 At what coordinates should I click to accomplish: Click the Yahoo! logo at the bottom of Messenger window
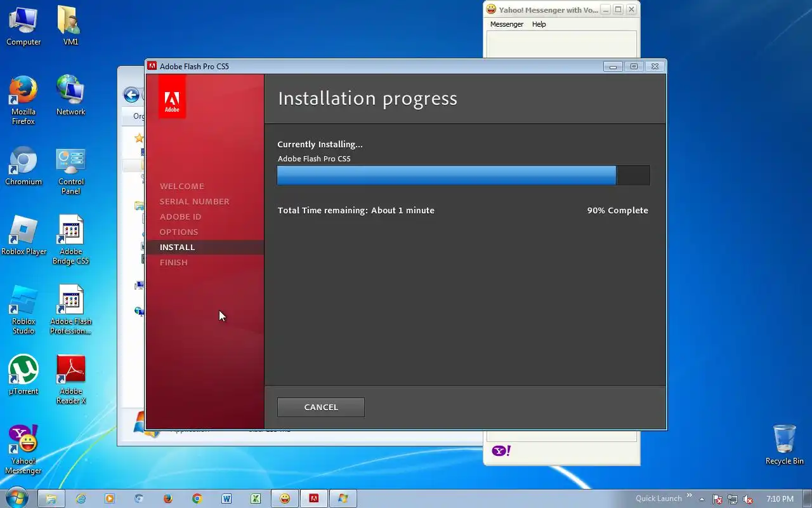tap(501, 451)
